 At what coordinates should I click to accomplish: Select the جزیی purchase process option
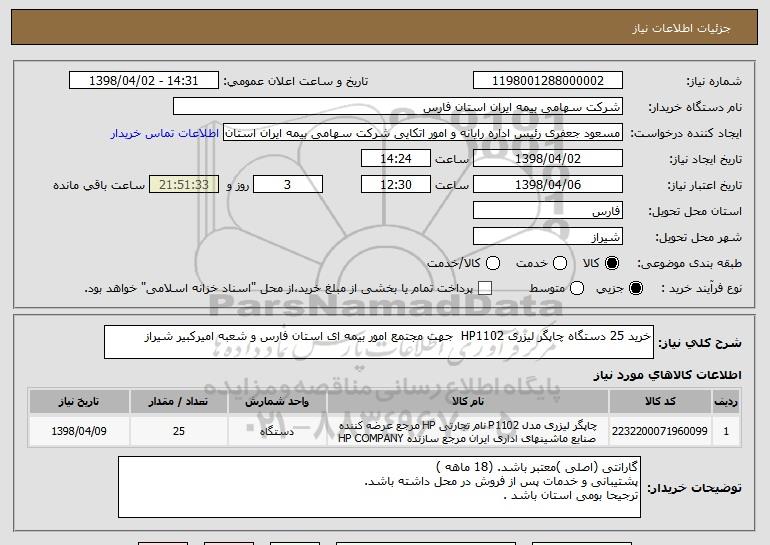tap(635, 288)
